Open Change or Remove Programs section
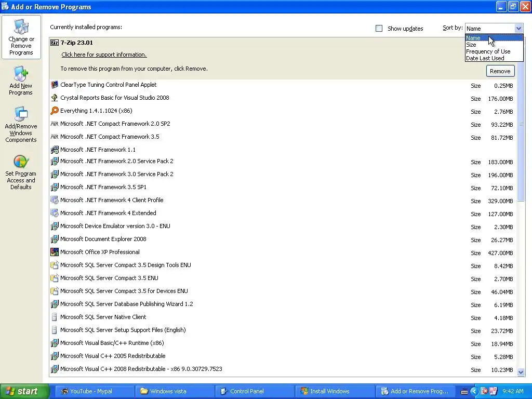 21,37
